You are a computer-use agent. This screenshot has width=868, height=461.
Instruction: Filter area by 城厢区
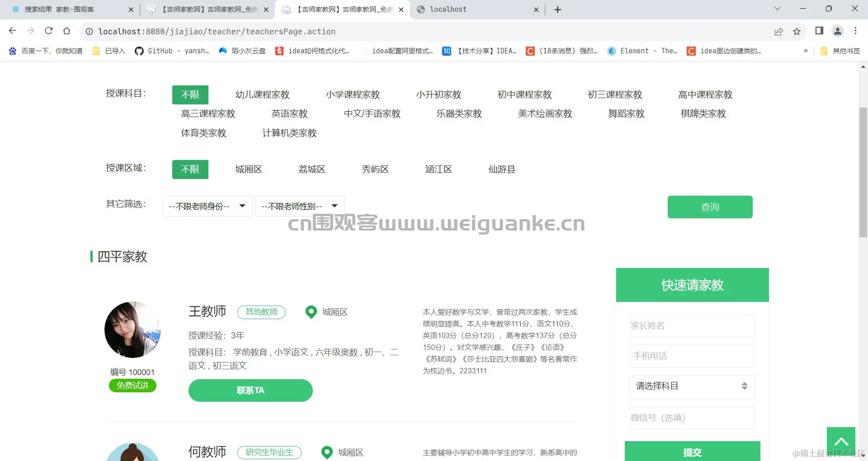point(249,169)
